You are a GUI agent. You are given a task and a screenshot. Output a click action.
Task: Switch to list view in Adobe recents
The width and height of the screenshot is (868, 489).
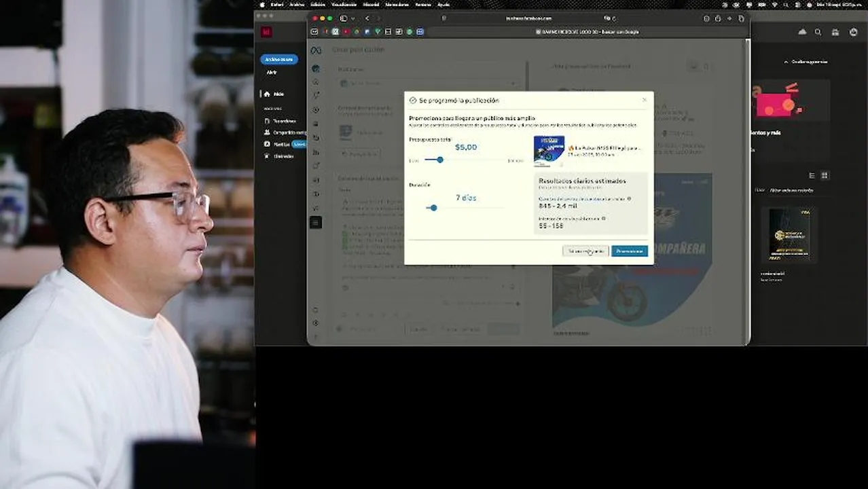coord(812,175)
